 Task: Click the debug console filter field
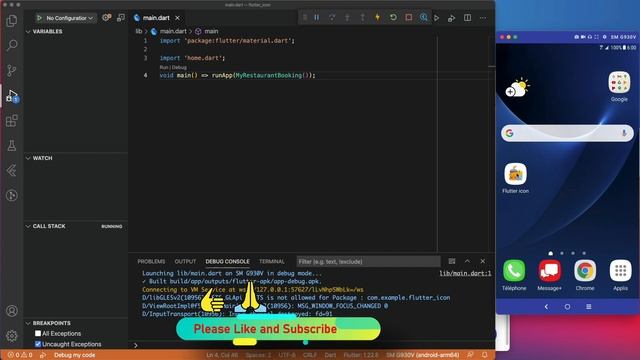[x=369, y=261]
